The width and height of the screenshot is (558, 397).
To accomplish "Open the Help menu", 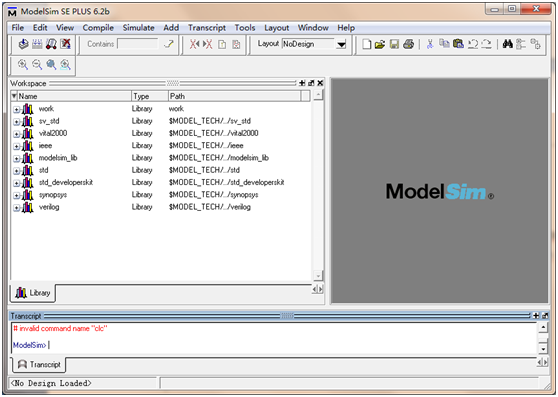I will pos(346,28).
